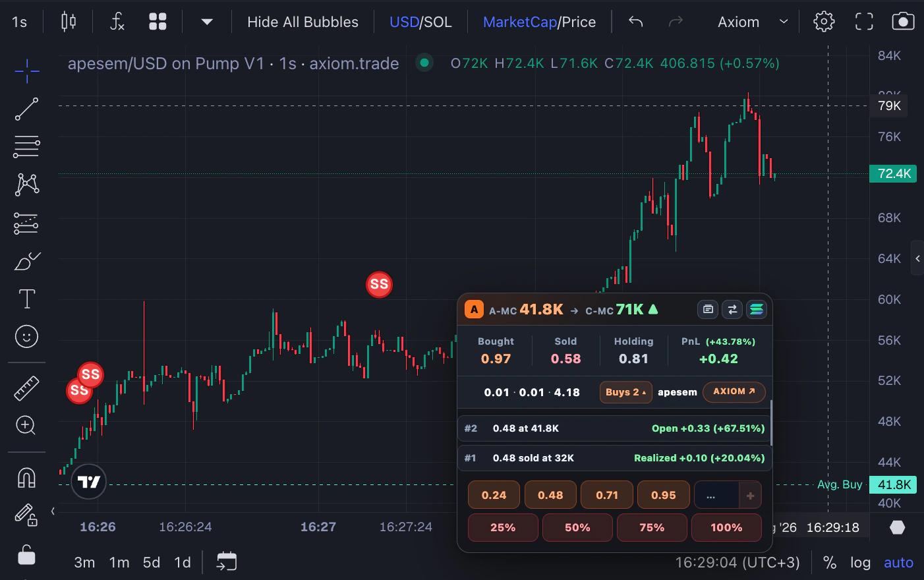Undo the last chart action
The image size is (924, 580).
click(636, 22)
